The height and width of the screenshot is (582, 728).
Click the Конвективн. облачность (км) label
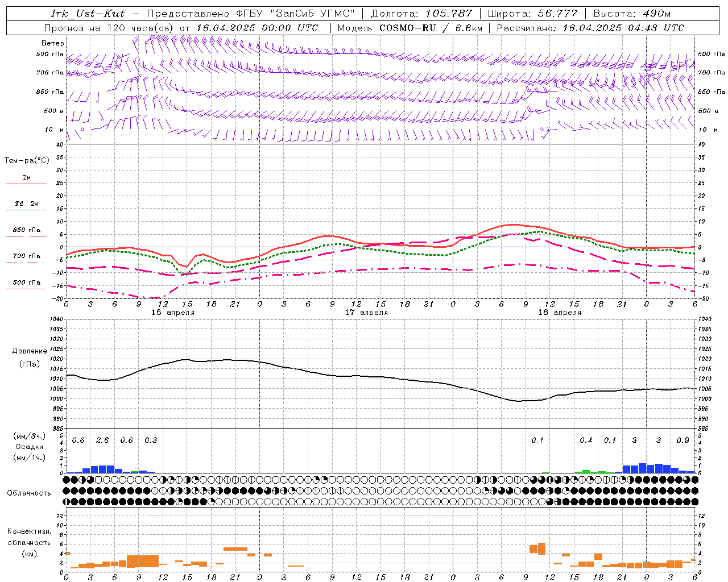29,542
